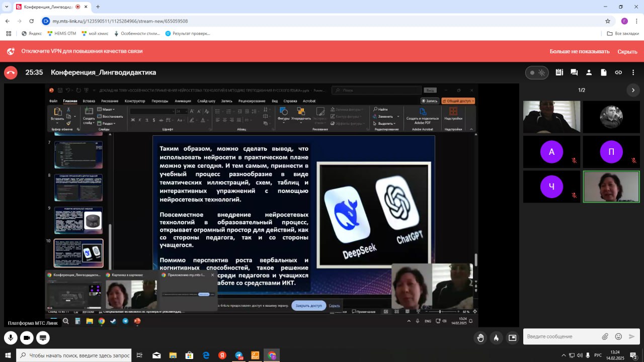644x362 pixels.
Task: Reload the browser page
Action: [32, 21]
